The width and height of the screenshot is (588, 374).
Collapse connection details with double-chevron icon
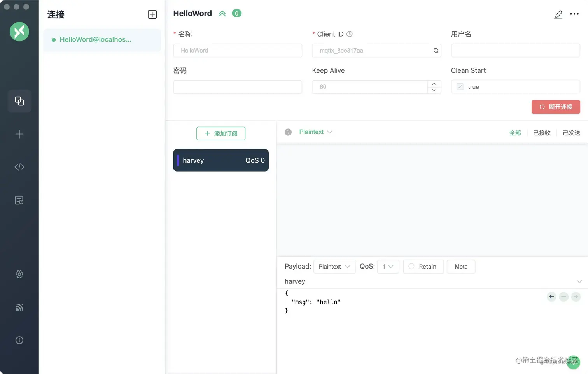(222, 14)
